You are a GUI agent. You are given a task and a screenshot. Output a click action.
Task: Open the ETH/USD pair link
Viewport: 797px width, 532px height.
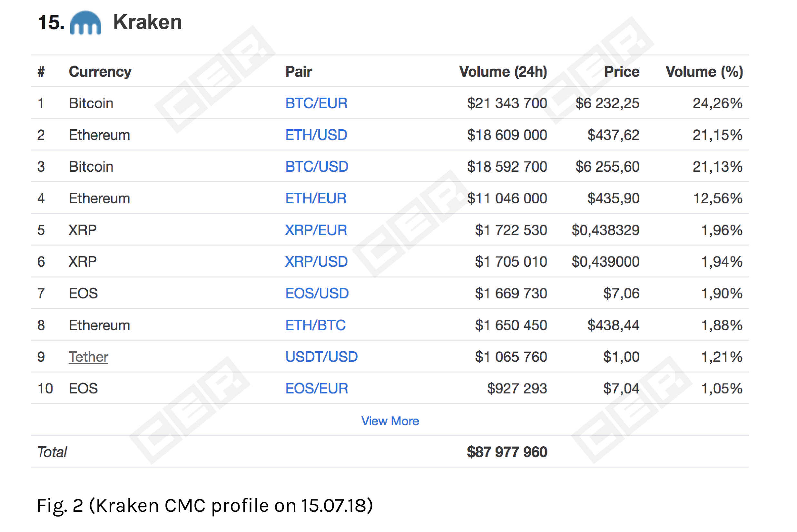tap(316, 135)
